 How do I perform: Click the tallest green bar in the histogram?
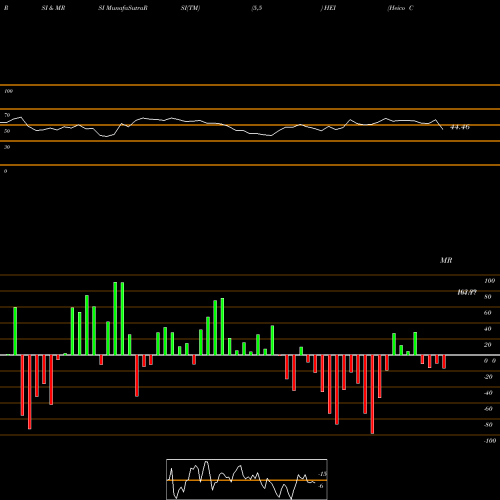[x=115, y=319]
